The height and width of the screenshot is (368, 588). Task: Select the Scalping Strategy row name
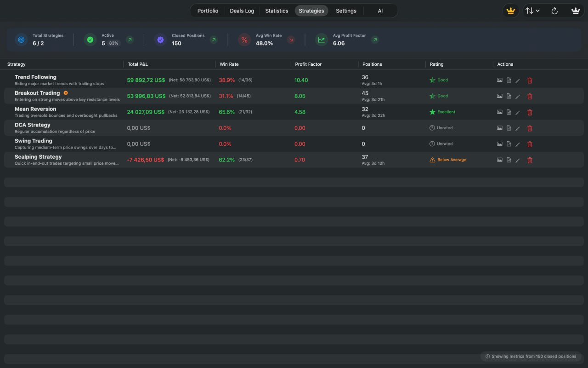click(38, 157)
